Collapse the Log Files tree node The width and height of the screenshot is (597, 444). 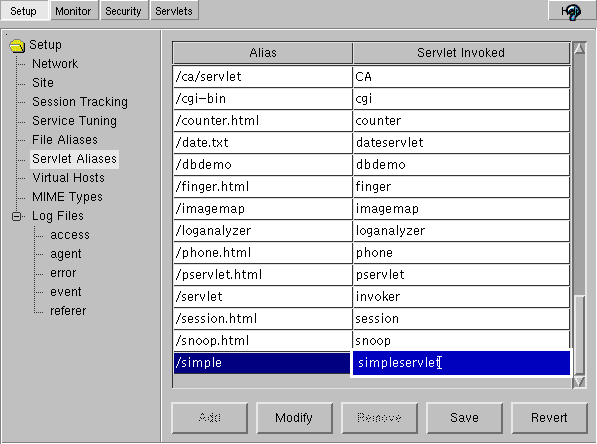point(16,216)
